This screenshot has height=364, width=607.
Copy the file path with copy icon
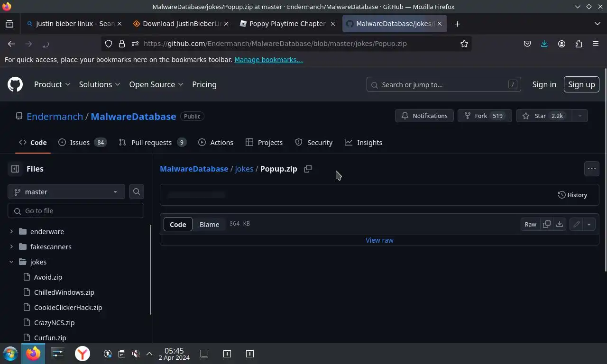308,169
